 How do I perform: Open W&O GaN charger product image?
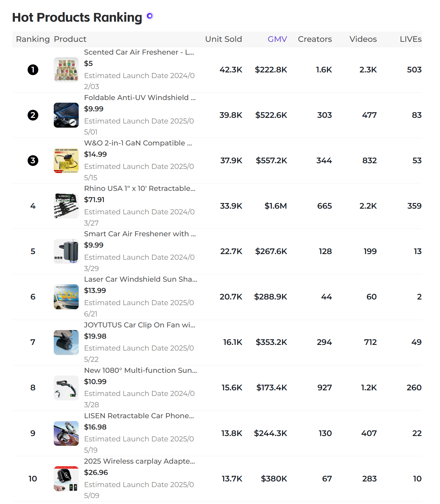pyautogui.click(x=66, y=161)
